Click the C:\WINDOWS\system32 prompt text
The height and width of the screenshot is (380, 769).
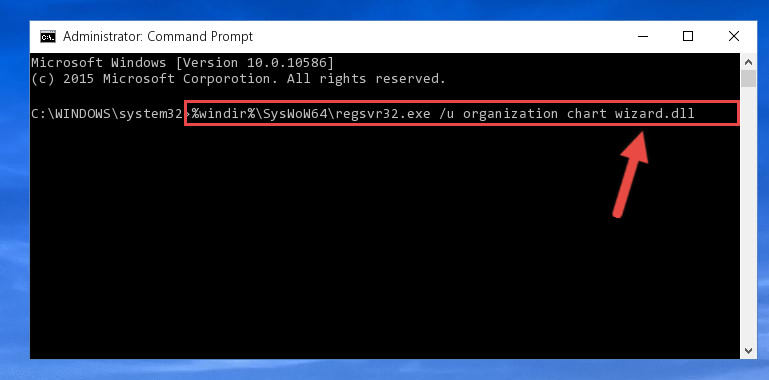106,114
